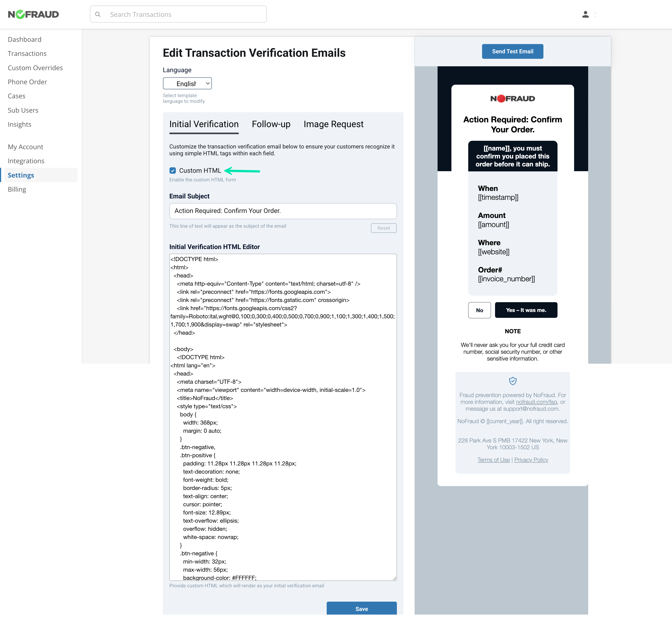Screen dimensions: 672x640
Task: Click the shield icon in email footer
Action: pyautogui.click(x=513, y=381)
